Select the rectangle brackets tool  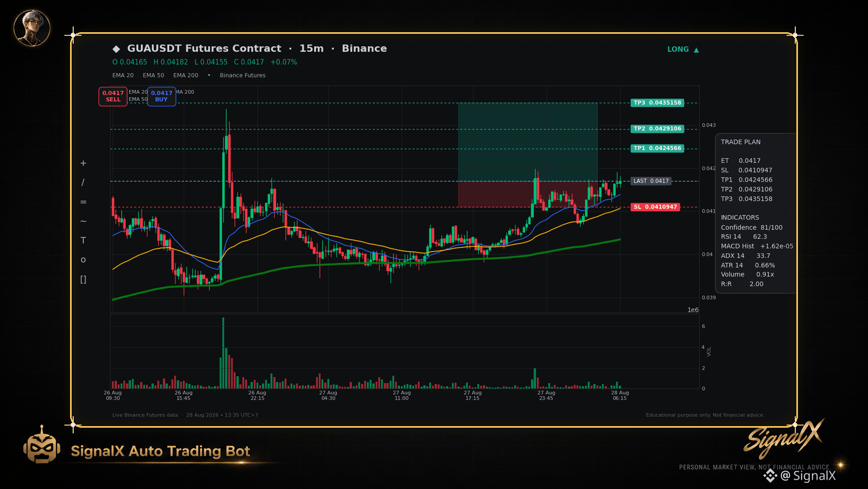tap(83, 280)
